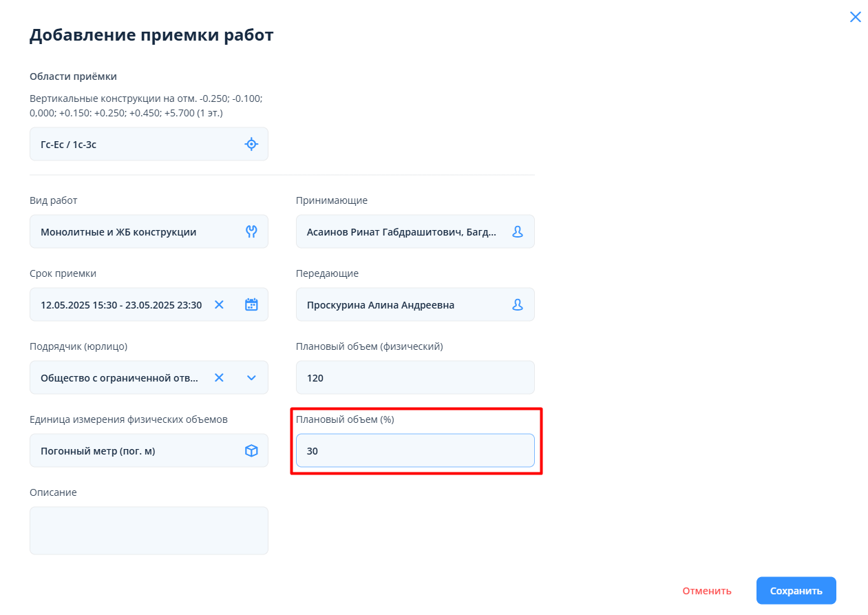Screen dimensions: 868x615
Task: Click into the Описание text area
Action: click(x=149, y=530)
